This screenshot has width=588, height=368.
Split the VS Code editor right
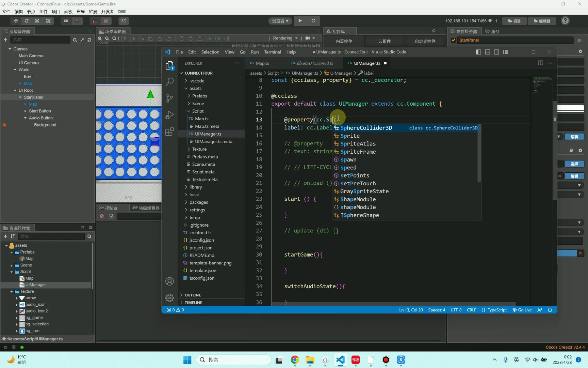(x=541, y=63)
